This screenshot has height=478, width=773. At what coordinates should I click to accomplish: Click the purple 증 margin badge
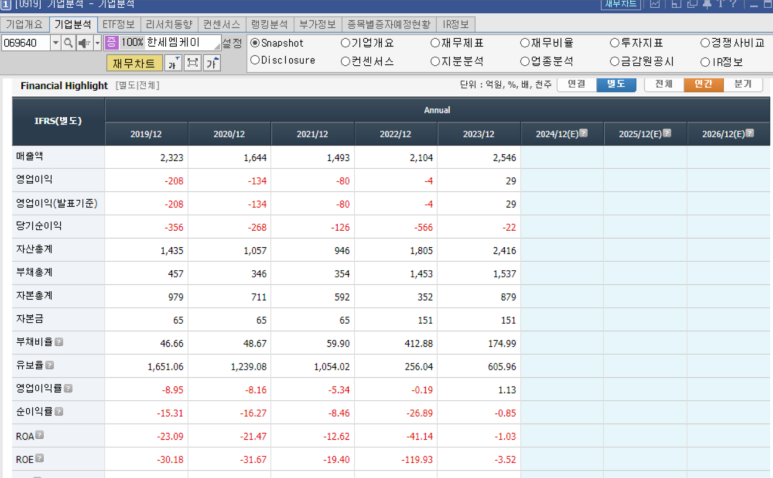click(111, 42)
